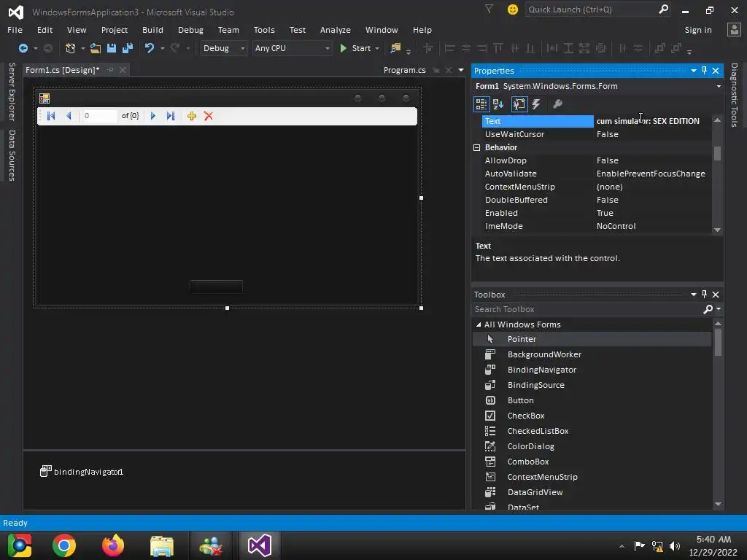This screenshot has width=747, height=560.
Task: Click the navigator position number box
Action: coord(99,116)
